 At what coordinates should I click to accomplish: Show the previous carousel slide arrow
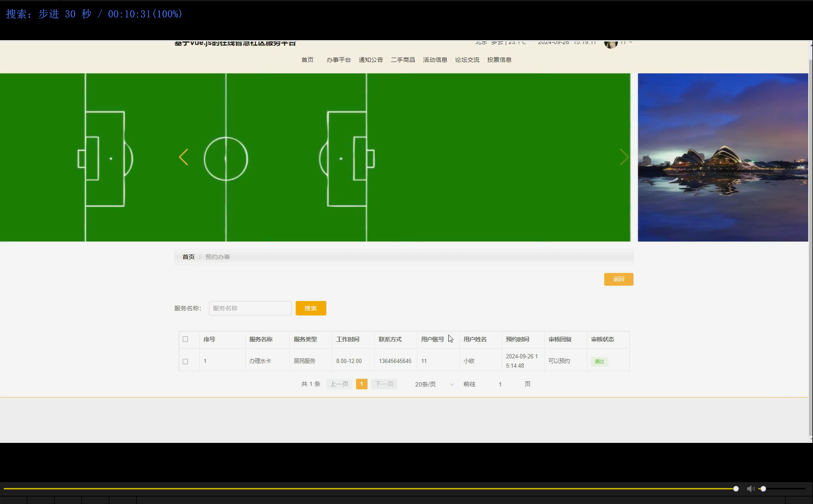pyautogui.click(x=183, y=157)
